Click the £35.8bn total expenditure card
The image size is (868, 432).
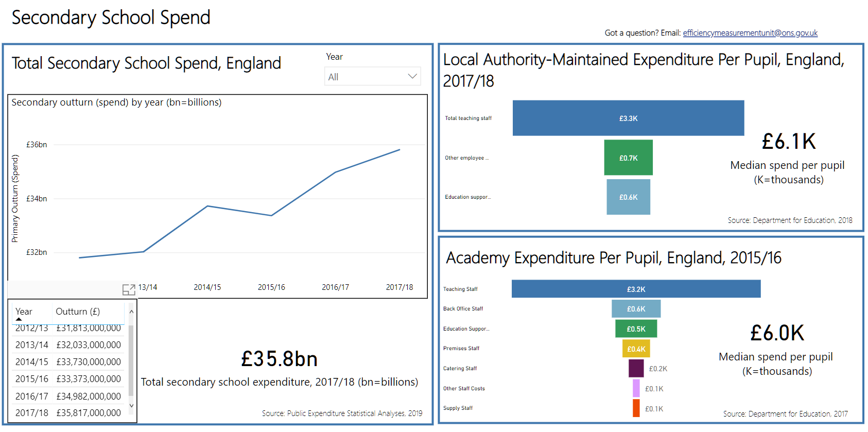click(x=280, y=368)
